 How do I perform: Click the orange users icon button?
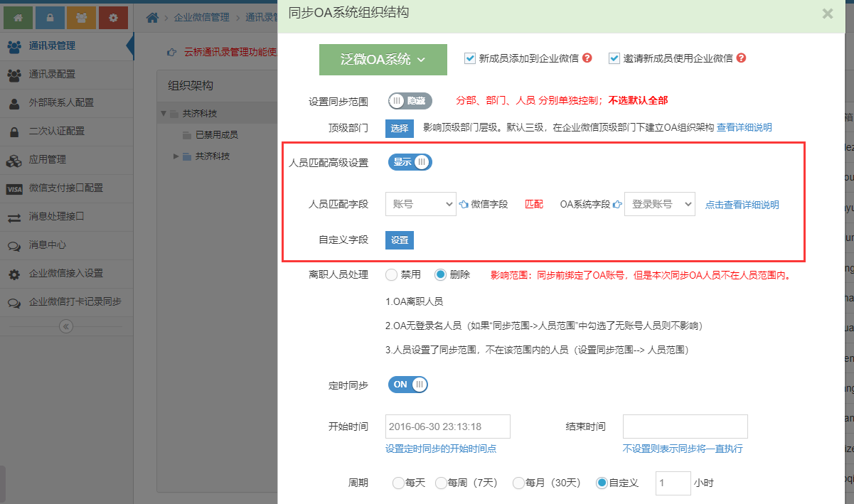tap(82, 17)
